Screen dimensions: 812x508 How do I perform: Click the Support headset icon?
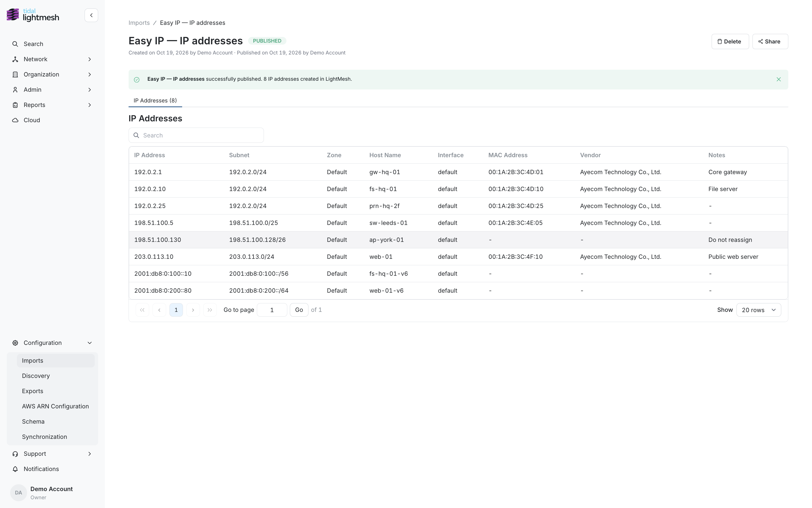click(x=15, y=454)
